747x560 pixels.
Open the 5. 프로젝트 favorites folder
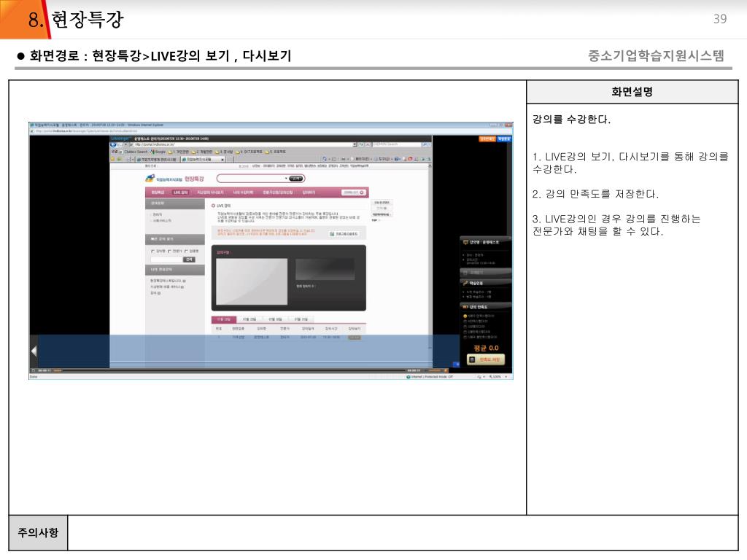point(275,152)
